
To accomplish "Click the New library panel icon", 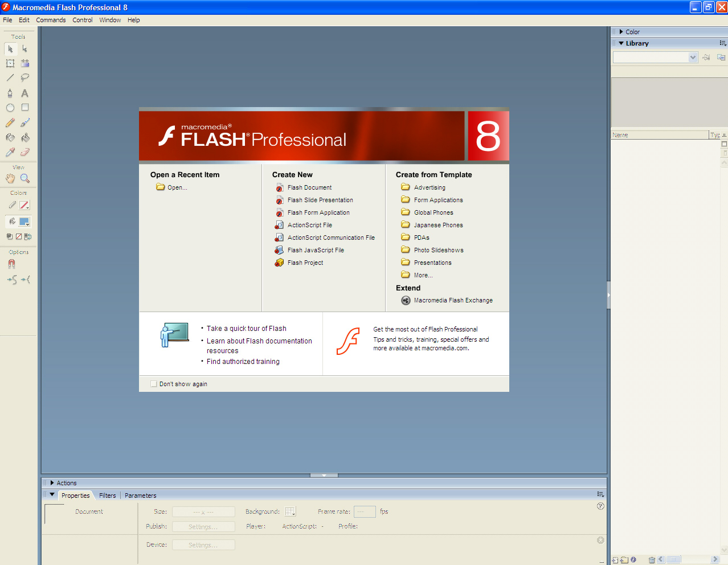I will click(721, 57).
